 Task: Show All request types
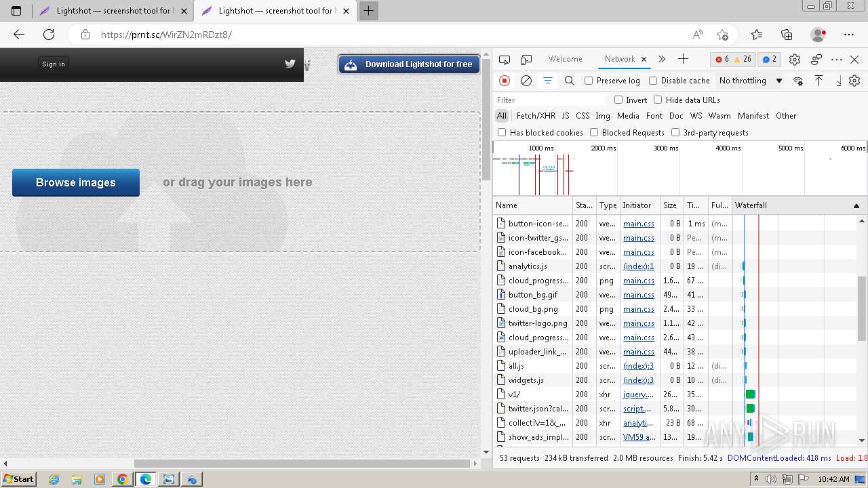click(502, 116)
